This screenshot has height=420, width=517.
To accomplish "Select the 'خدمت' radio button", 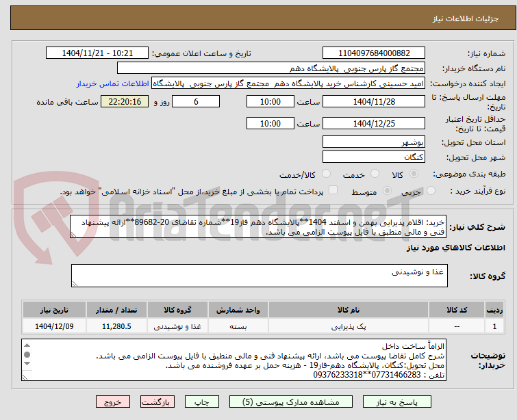I will click(375, 173).
